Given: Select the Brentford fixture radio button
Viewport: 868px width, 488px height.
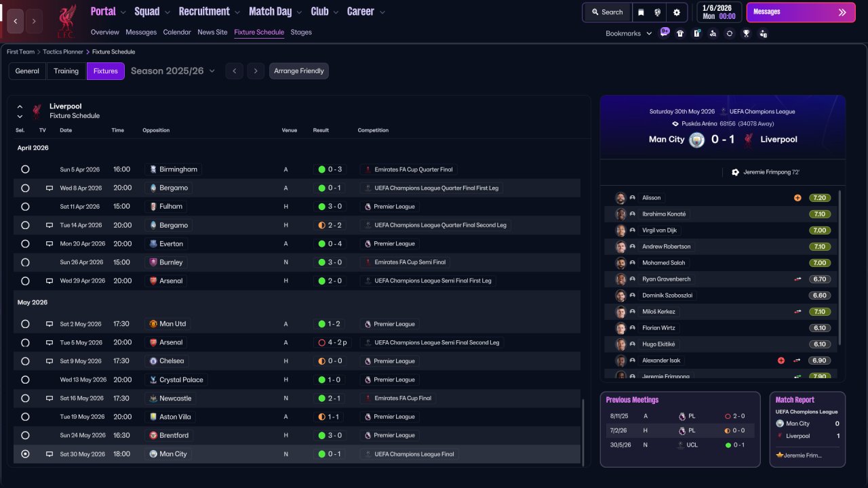Looking at the screenshot, I should pos(25,435).
